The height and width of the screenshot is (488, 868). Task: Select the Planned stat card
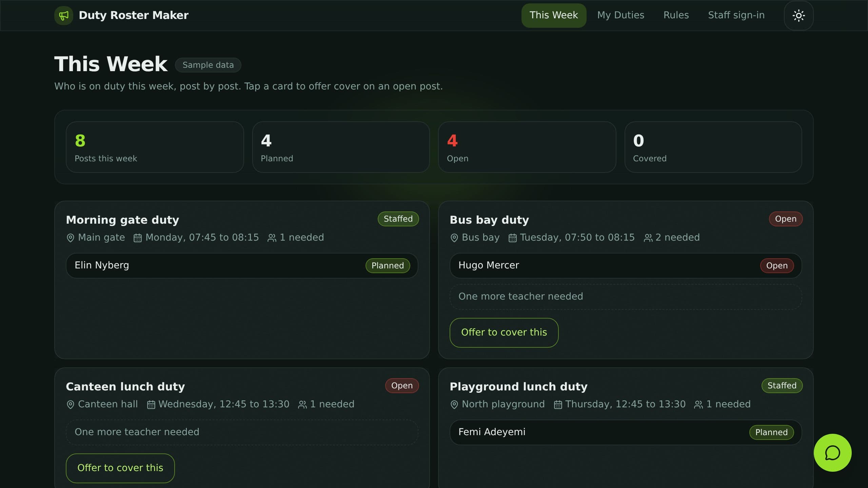tap(341, 147)
